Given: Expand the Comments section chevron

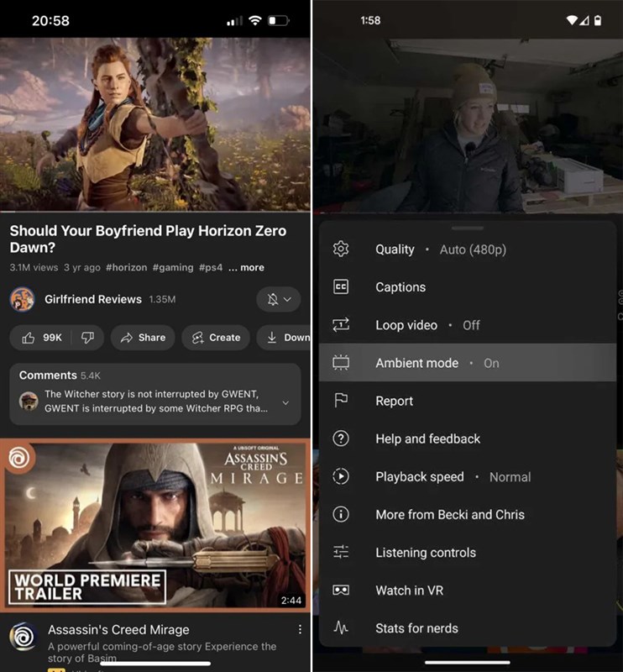Looking at the screenshot, I should click(x=285, y=403).
